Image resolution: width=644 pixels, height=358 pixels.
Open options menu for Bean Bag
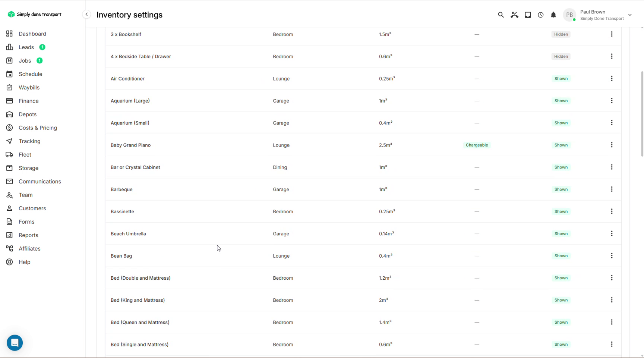pyautogui.click(x=612, y=256)
